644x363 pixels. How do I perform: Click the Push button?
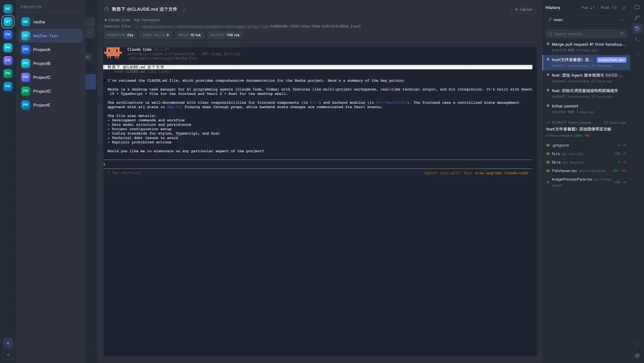point(608,7)
